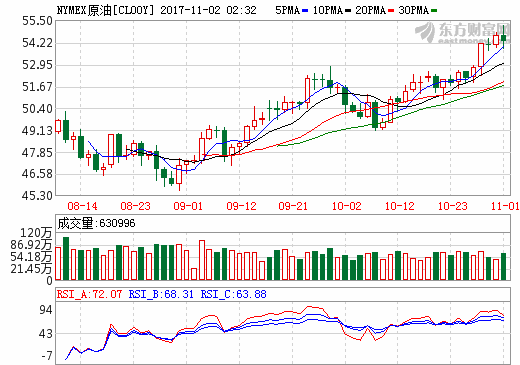Screen dimensions: 520x365
Task: Click the RSI_B:68.31 indicator label
Action: click(161, 294)
